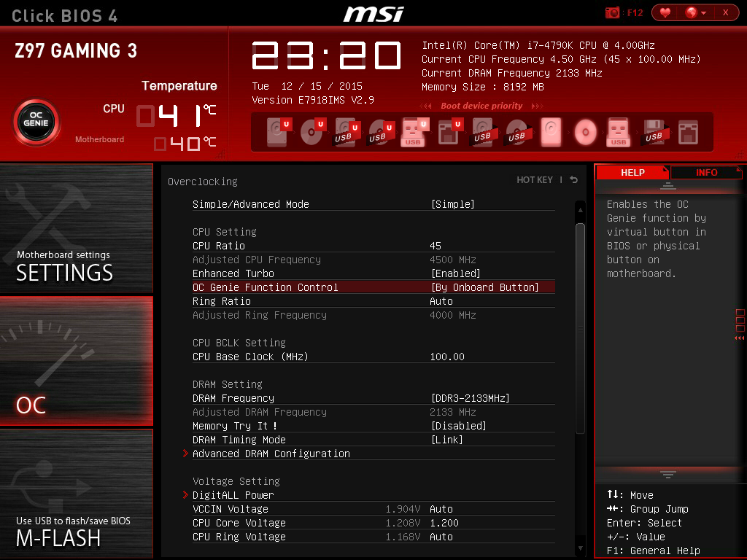Select the Ring Ratio Auto value
This screenshot has height=560, width=747.
click(441, 301)
